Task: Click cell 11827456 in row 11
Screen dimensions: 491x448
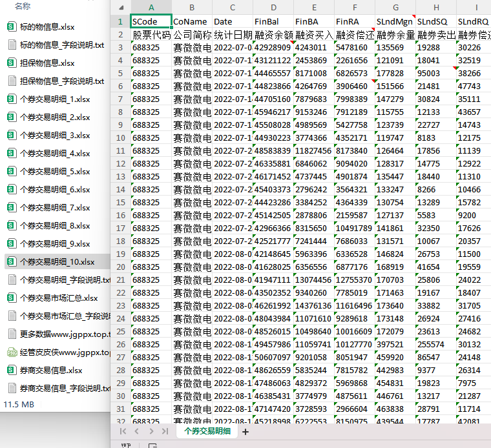Action: [314, 151]
